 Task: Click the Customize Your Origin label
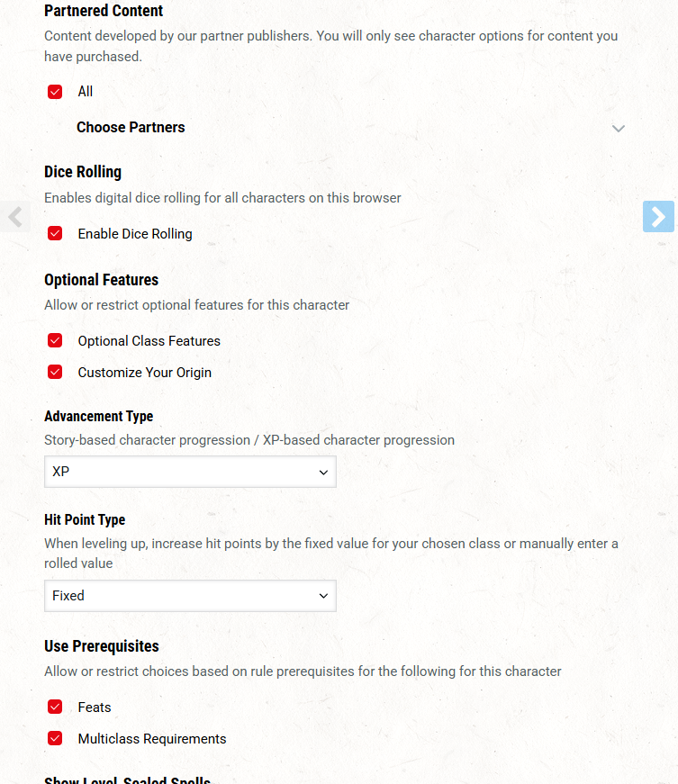144,373
